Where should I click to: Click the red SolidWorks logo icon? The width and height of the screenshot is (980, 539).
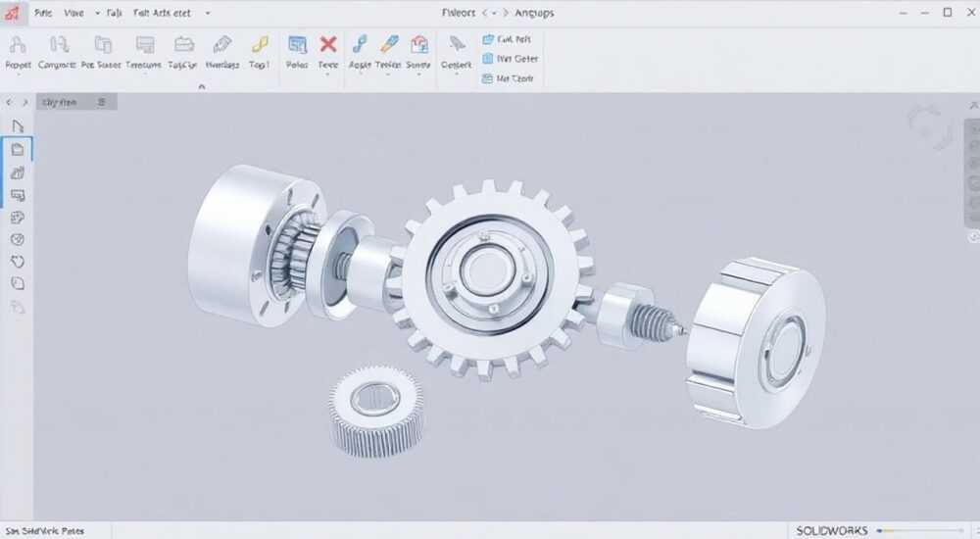point(11,13)
